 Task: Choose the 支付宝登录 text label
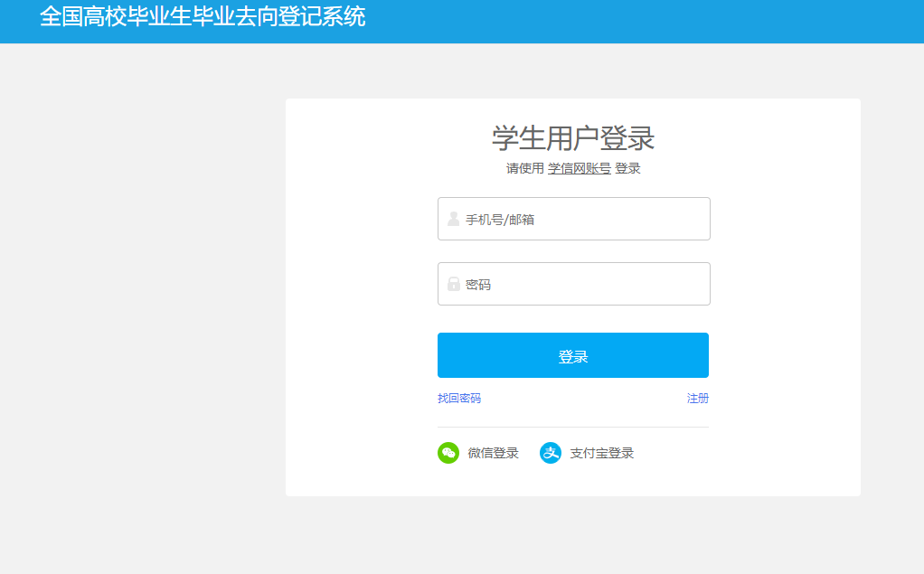coord(601,454)
